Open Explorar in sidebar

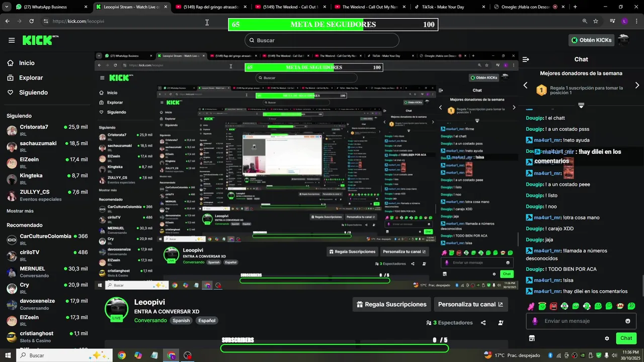(25, 78)
